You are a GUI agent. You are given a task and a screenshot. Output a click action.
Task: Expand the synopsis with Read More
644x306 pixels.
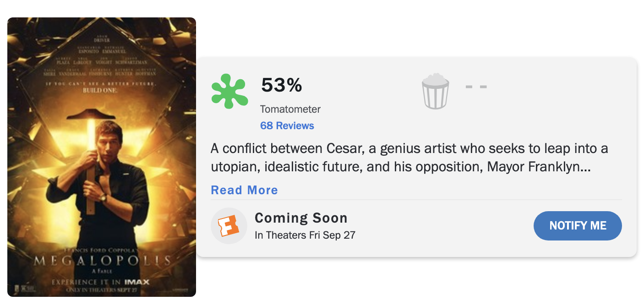point(244,190)
